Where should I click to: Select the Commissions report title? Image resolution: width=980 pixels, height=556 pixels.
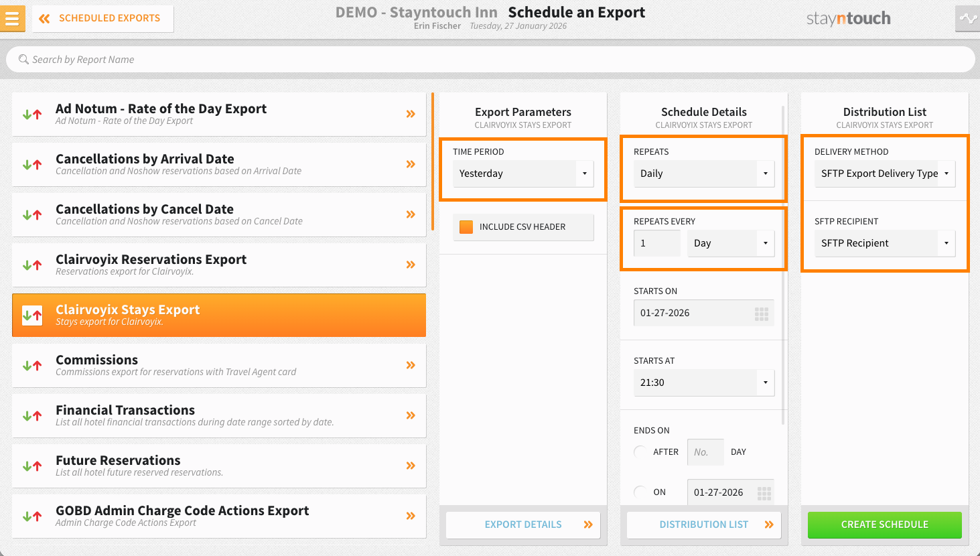click(96, 360)
